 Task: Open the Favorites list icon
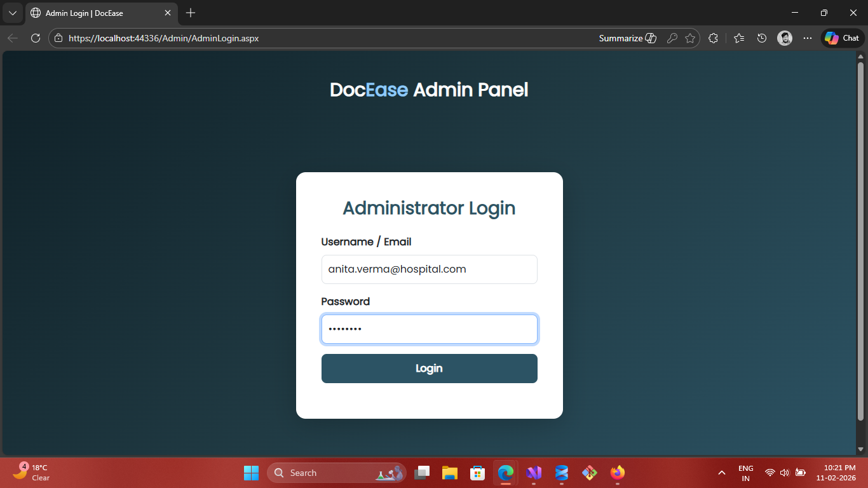[738, 38]
